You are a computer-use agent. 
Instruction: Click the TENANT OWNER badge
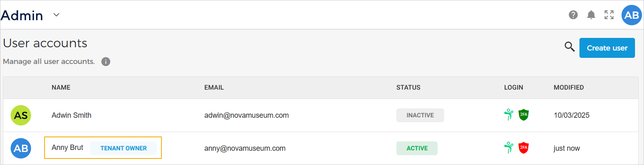[x=123, y=148]
